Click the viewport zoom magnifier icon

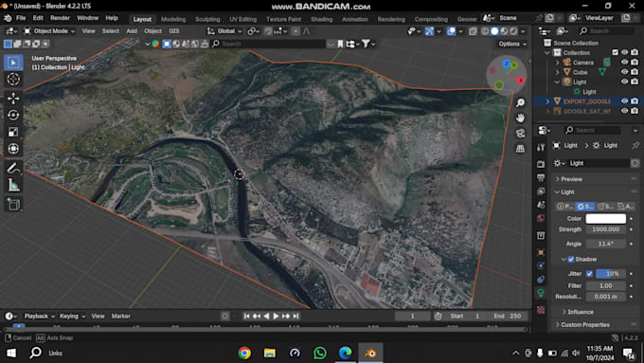click(520, 102)
